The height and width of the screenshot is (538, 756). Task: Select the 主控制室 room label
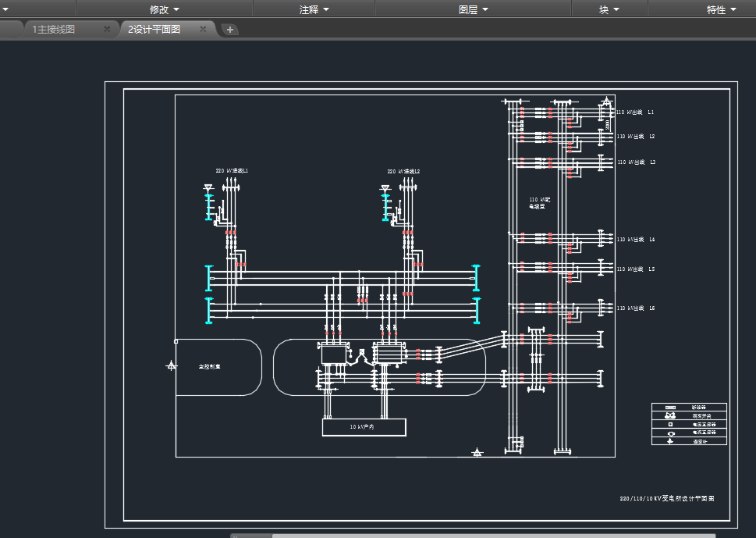click(209, 367)
